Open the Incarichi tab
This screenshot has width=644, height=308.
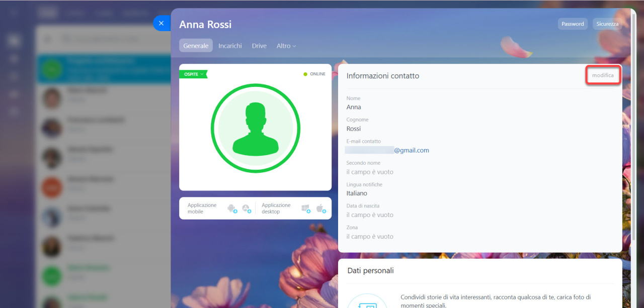click(x=230, y=46)
